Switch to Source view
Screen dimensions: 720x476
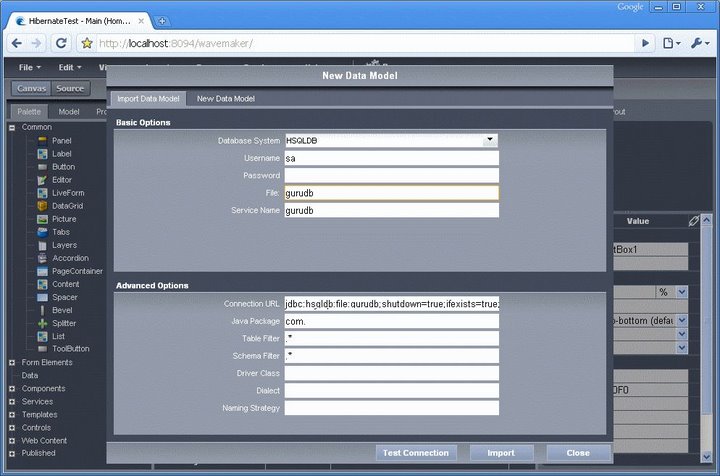(69, 88)
